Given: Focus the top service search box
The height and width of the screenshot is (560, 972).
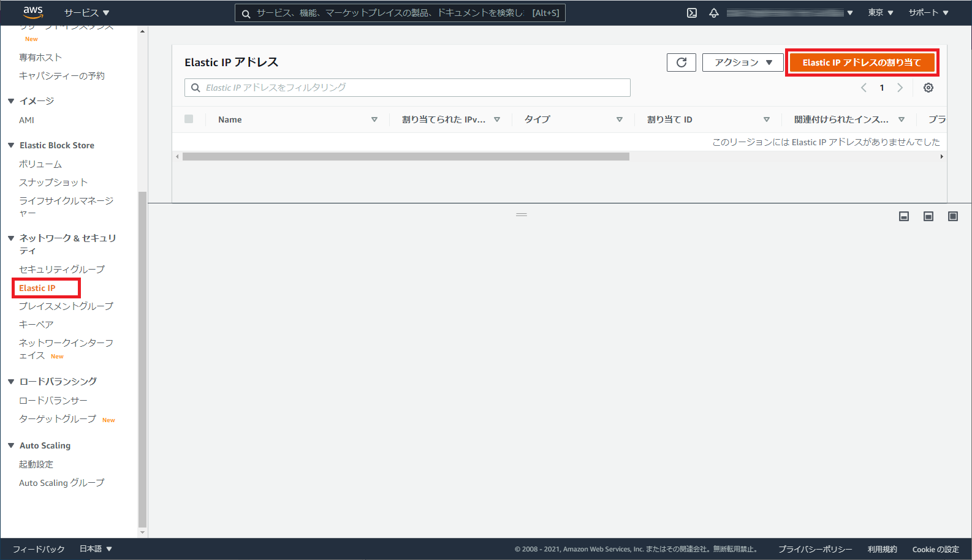Looking at the screenshot, I should point(400,13).
